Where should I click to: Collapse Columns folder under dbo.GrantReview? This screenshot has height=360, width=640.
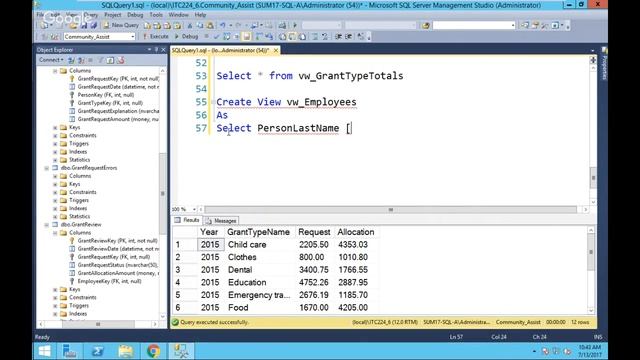pyautogui.click(x=55, y=233)
